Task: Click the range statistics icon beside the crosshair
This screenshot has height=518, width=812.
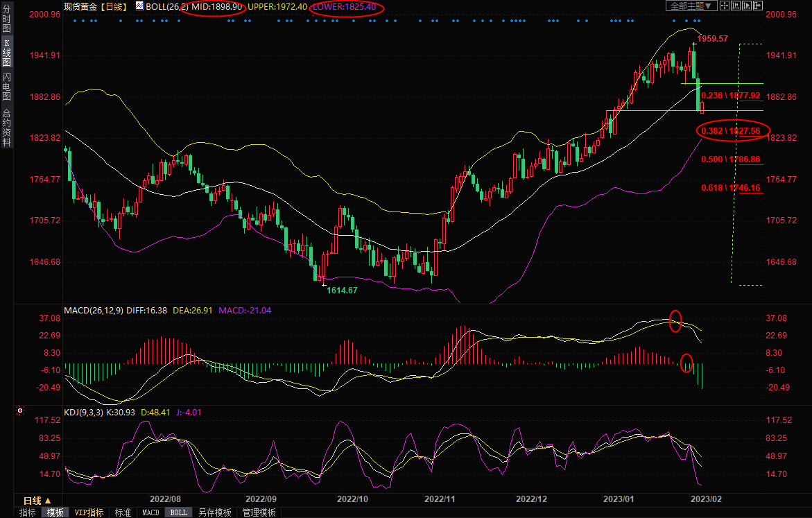Action: [735, 6]
